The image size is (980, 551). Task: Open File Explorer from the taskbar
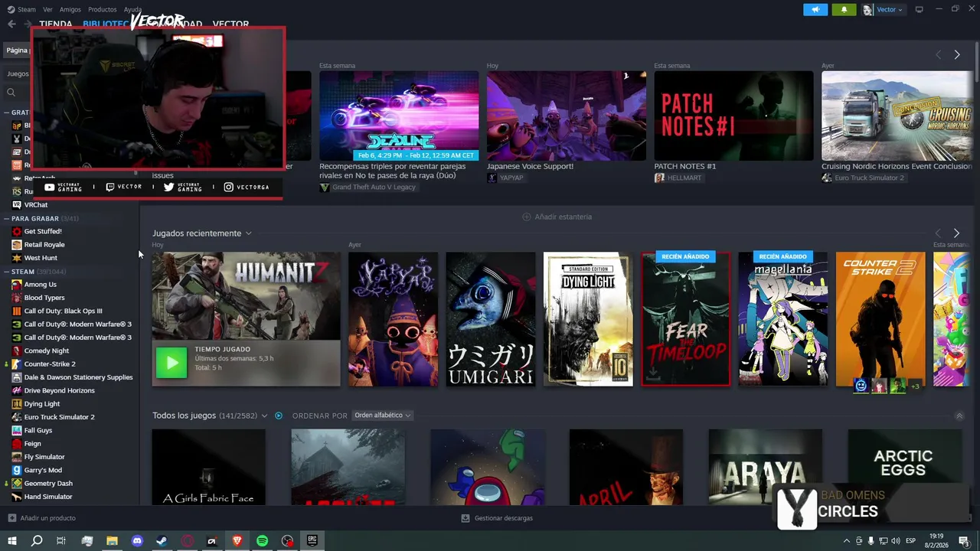coord(112,541)
